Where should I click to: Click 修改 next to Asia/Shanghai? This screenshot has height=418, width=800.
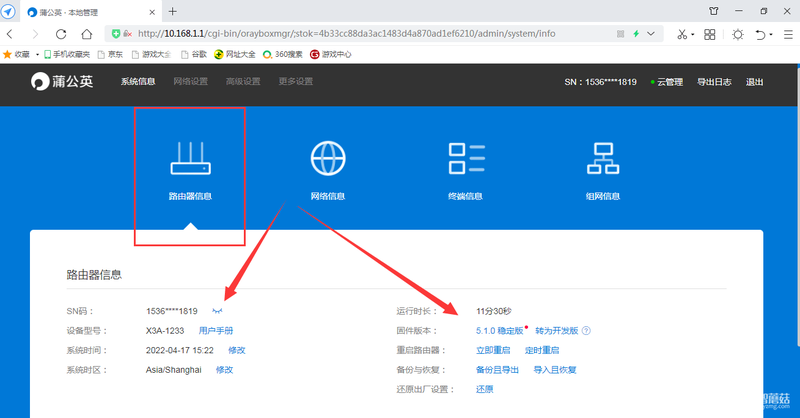224,370
